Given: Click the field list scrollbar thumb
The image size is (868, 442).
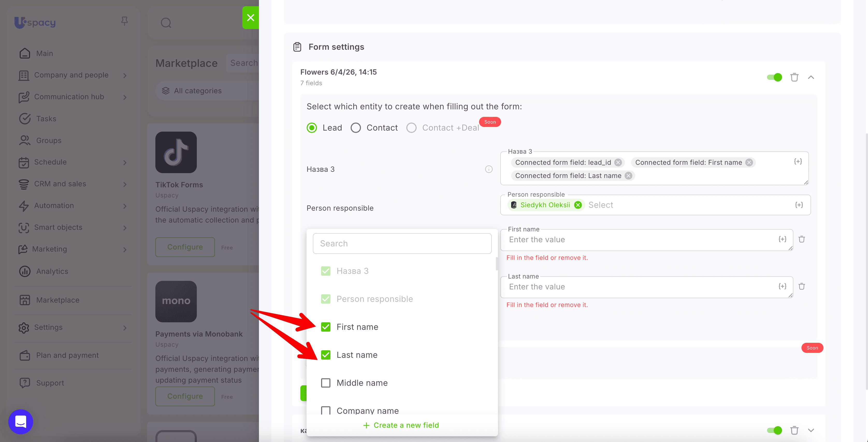Looking at the screenshot, I should click(x=497, y=264).
